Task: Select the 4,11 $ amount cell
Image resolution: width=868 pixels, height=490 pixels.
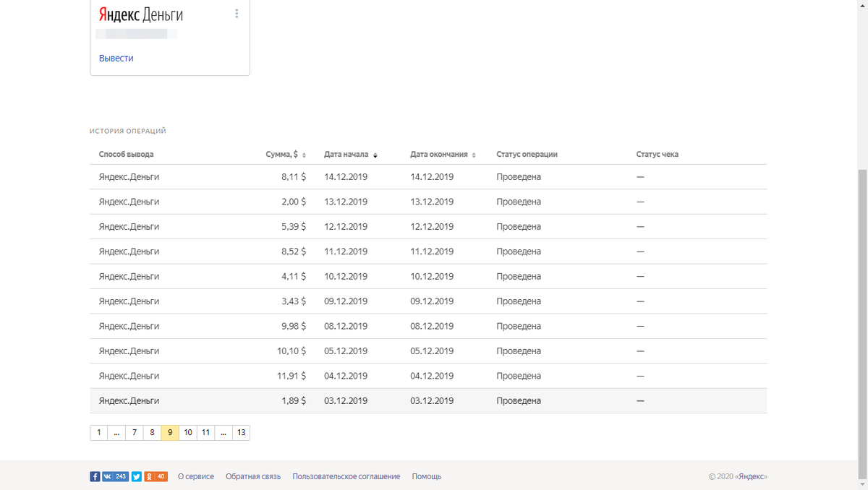Action: tap(293, 276)
